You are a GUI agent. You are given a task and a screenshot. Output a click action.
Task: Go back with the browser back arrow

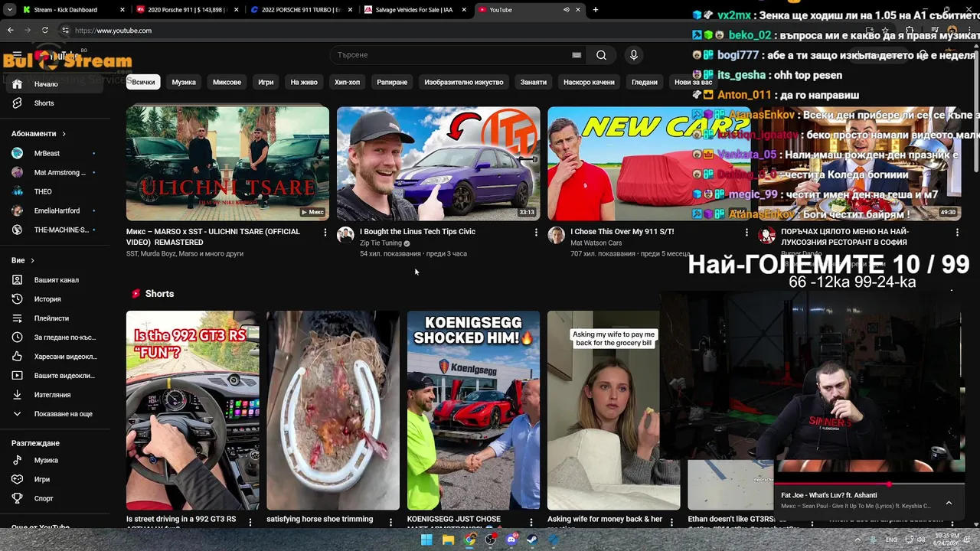pyautogui.click(x=10, y=31)
